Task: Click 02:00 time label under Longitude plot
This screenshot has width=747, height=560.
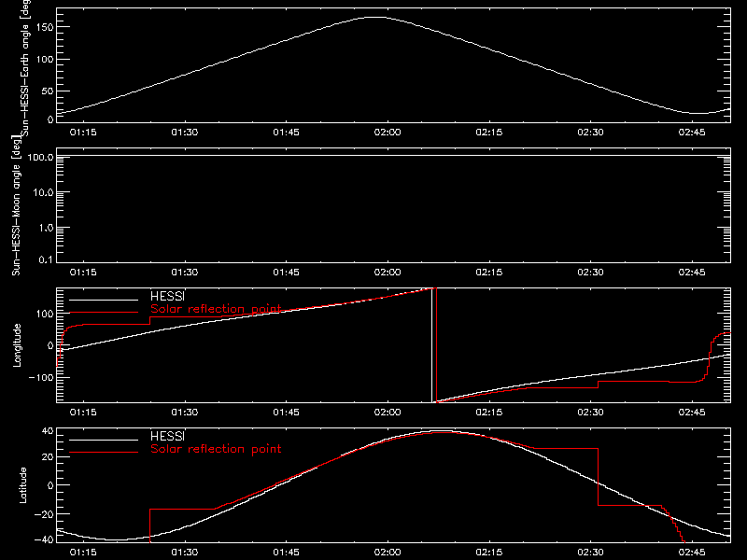Action: pyautogui.click(x=388, y=413)
